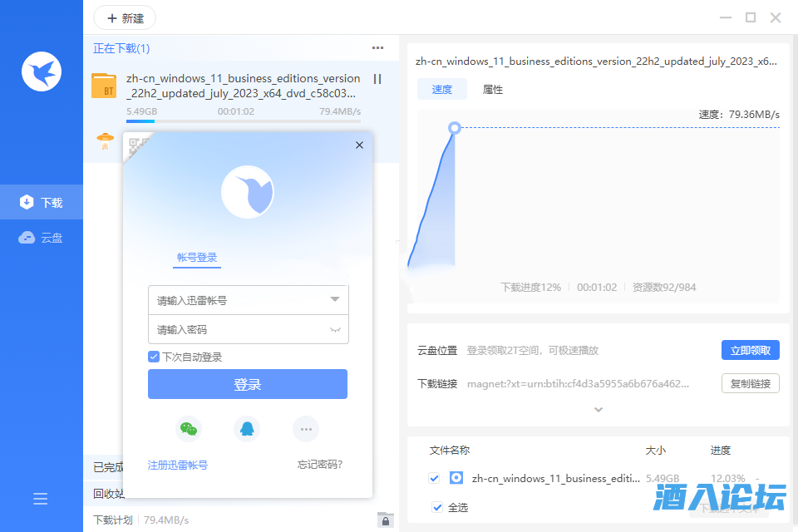Select the 正在下载(1) header

121,48
